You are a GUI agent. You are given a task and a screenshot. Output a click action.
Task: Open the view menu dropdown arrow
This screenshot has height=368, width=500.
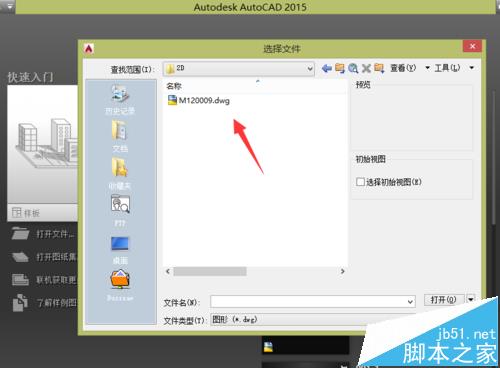[427, 68]
